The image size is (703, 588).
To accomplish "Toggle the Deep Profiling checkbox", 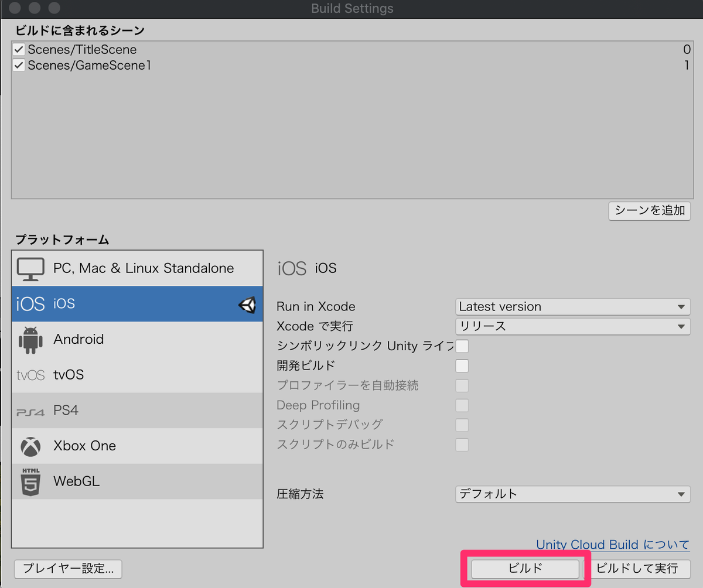I will 462,405.
